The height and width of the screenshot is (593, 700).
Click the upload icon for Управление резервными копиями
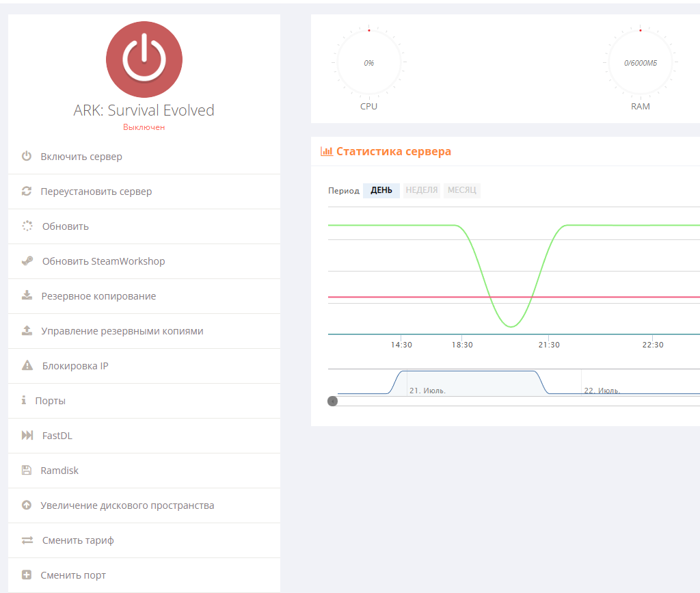pyautogui.click(x=27, y=330)
